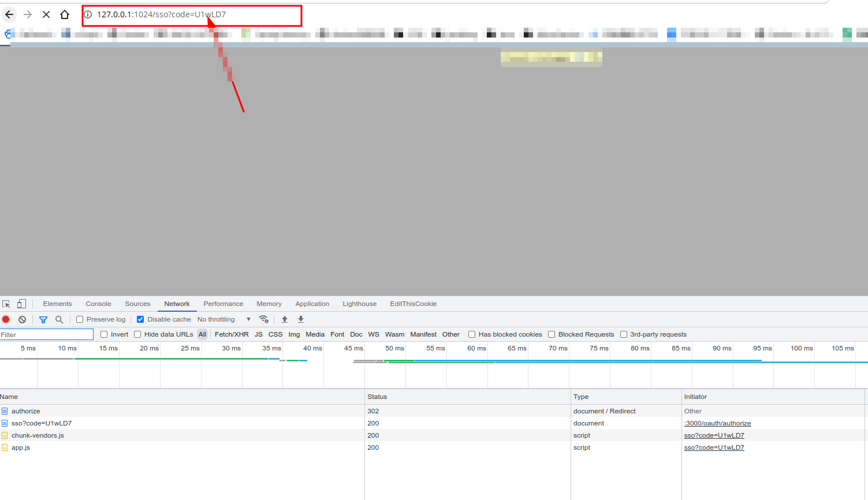Image resolution: width=868 pixels, height=500 pixels.
Task: View site information icon in address bar
Action: pos(88,14)
